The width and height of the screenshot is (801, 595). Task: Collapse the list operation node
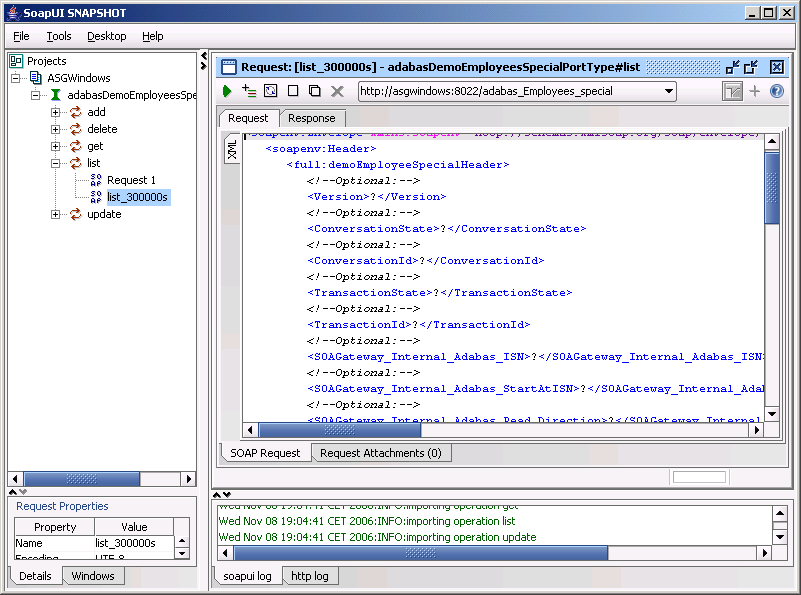[55, 163]
